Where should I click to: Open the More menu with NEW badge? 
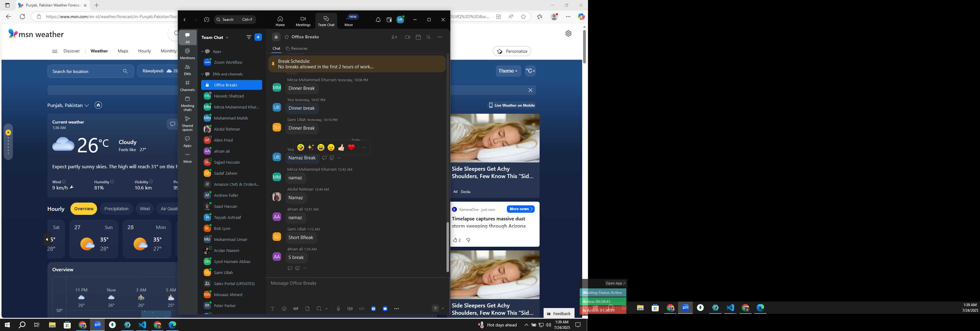(x=349, y=21)
